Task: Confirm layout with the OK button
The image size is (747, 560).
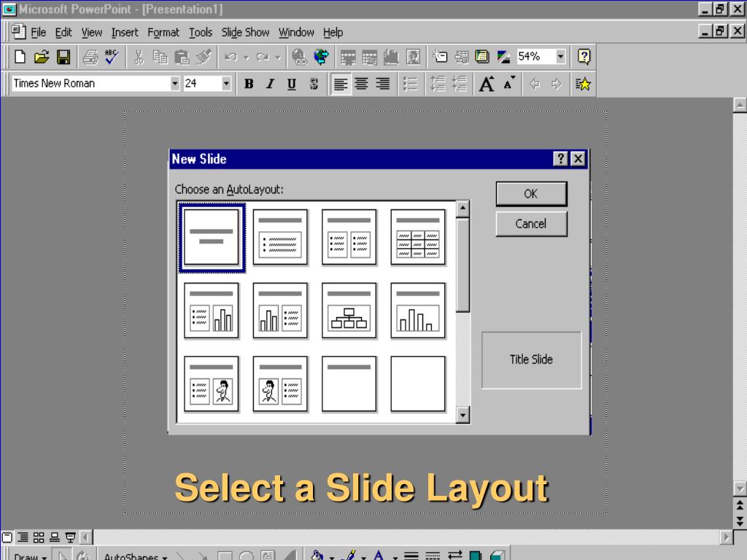Action: point(531,194)
